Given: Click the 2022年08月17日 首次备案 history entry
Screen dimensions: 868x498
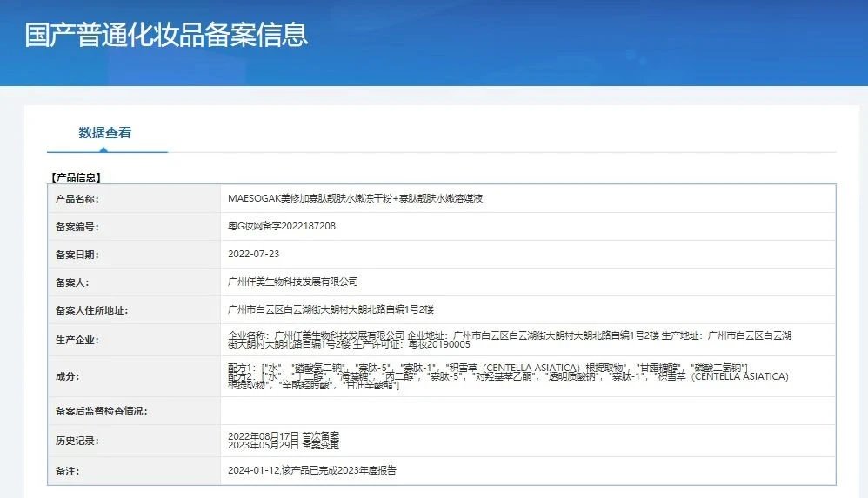Looking at the screenshot, I should click(x=284, y=436).
